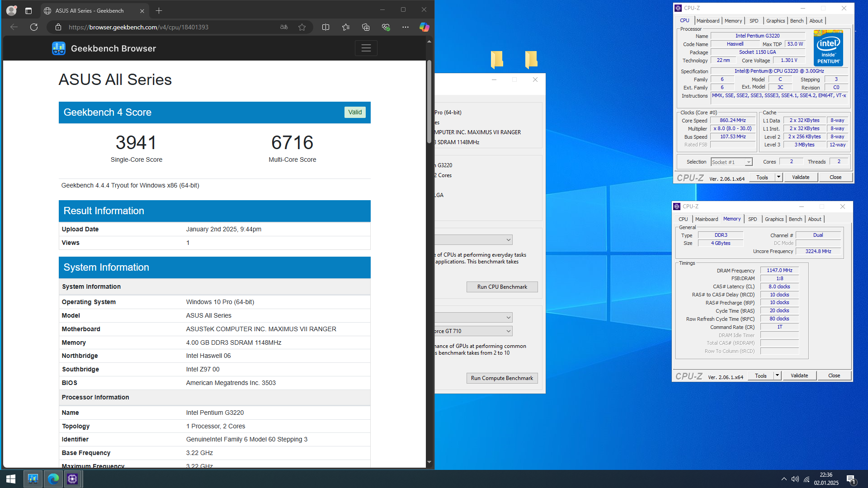The height and width of the screenshot is (488, 868).
Task: Open Mainboard tab in bottom CPU-Z window
Action: 706,219
